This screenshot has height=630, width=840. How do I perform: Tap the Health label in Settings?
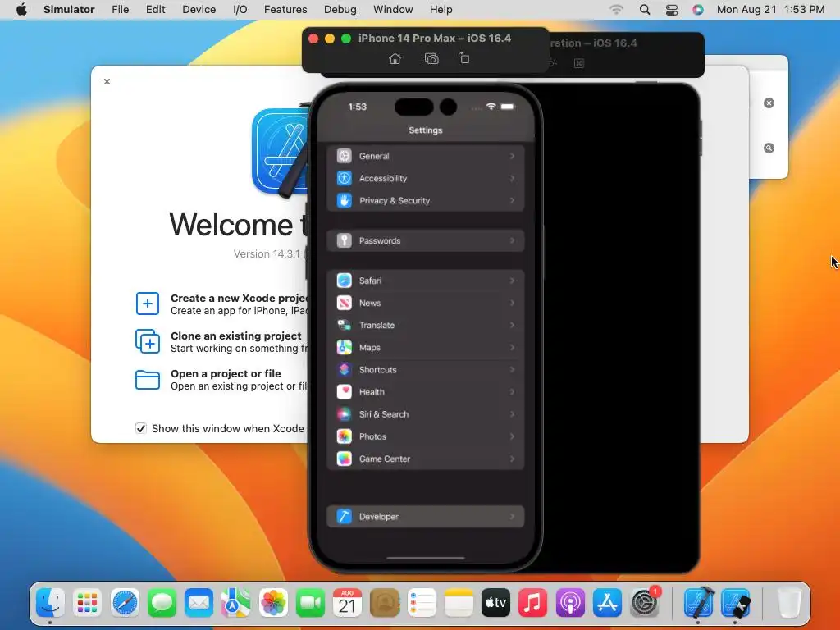[x=372, y=391]
